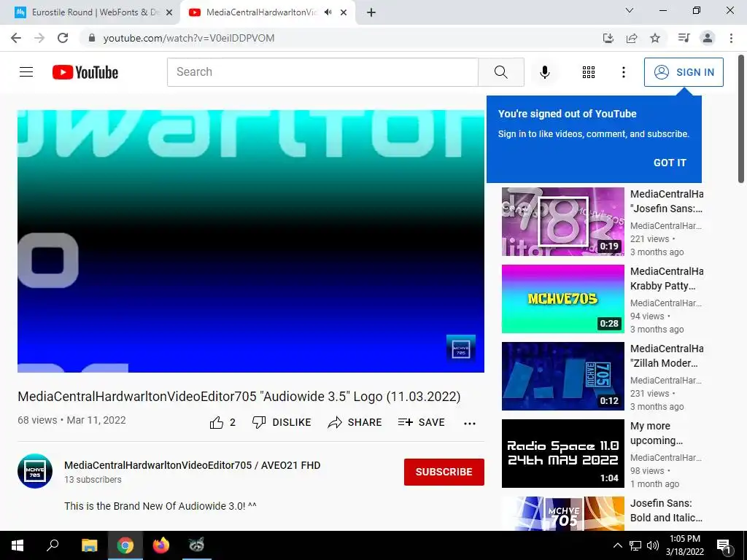The image size is (747, 560).
Task: Open the channel name link AVEO21 FHD
Action: click(x=192, y=465)
